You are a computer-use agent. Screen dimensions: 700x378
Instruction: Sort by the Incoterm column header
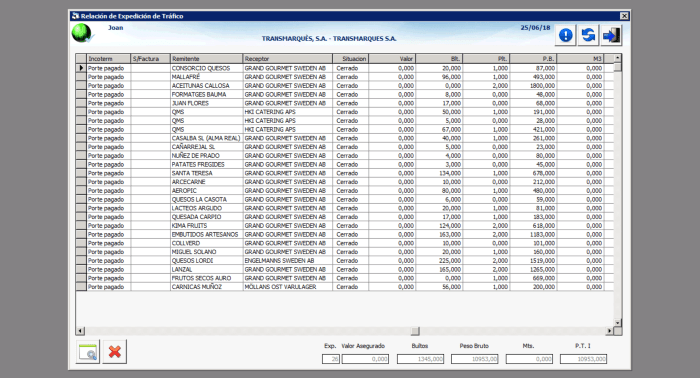pos(108,59)
